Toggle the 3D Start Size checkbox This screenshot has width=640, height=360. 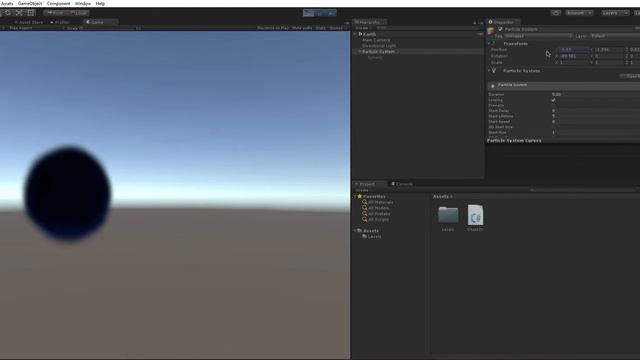(x=554, y=127)
